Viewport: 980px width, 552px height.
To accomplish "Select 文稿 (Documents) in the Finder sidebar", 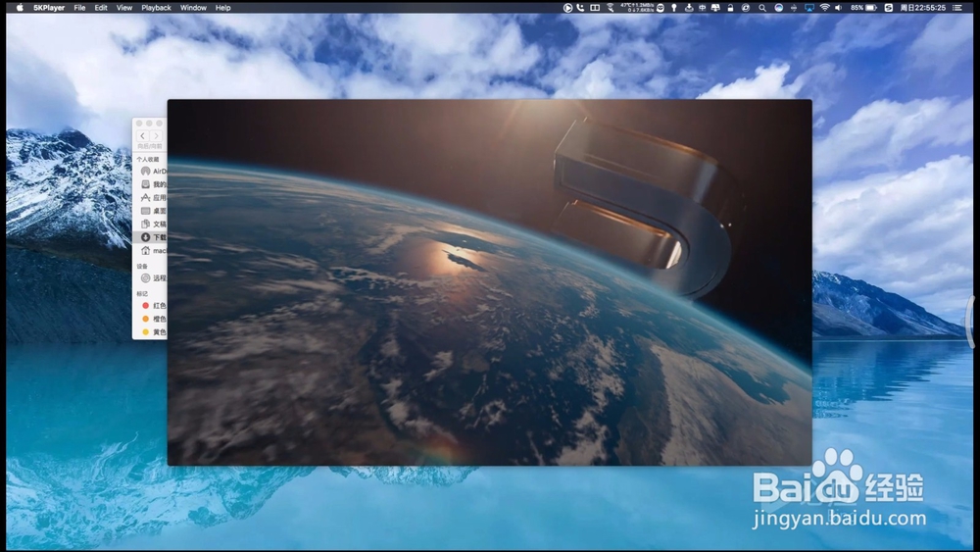I will point(150,224).
